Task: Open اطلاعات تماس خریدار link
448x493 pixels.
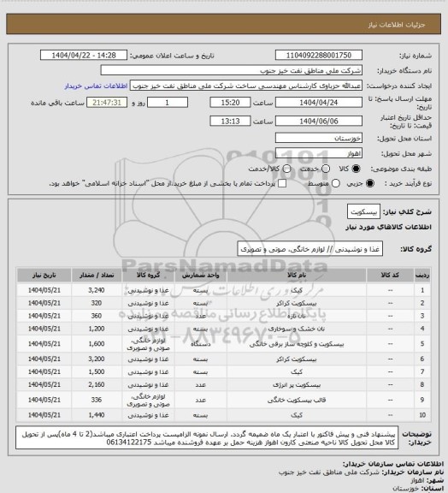Action: [96, 86]
